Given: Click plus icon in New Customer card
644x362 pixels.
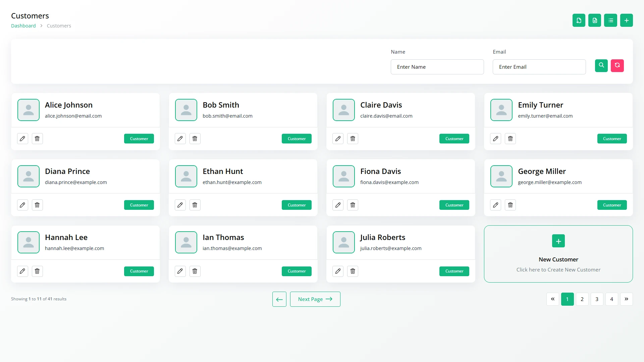Looking at the screenshot, I should (558, 241).
